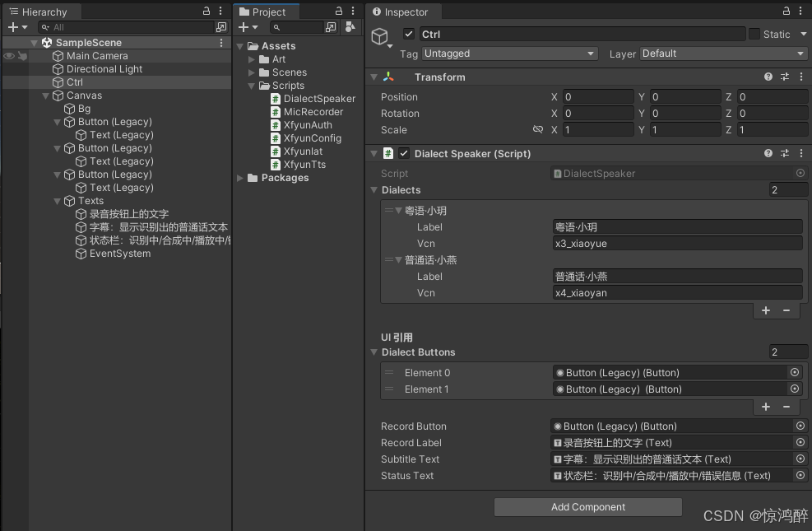Open Dialect Speaker more options menu
The image size is (812, 531).
click(801, 153)
